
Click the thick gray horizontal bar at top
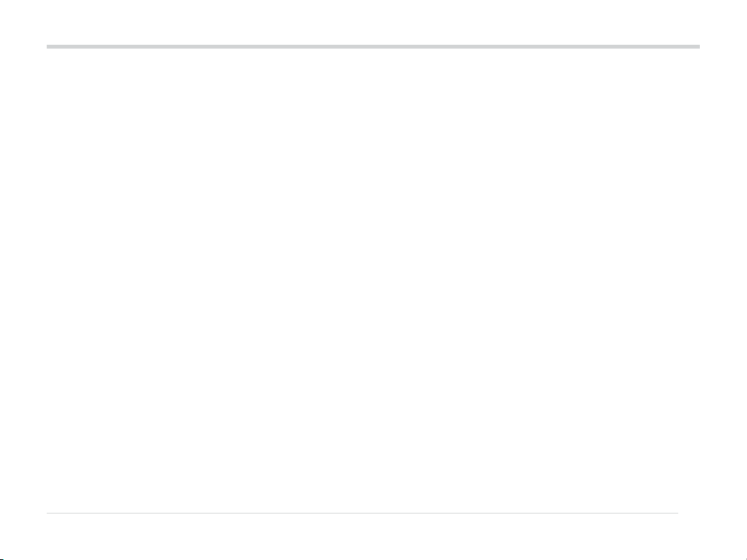(x=373, y=47)
